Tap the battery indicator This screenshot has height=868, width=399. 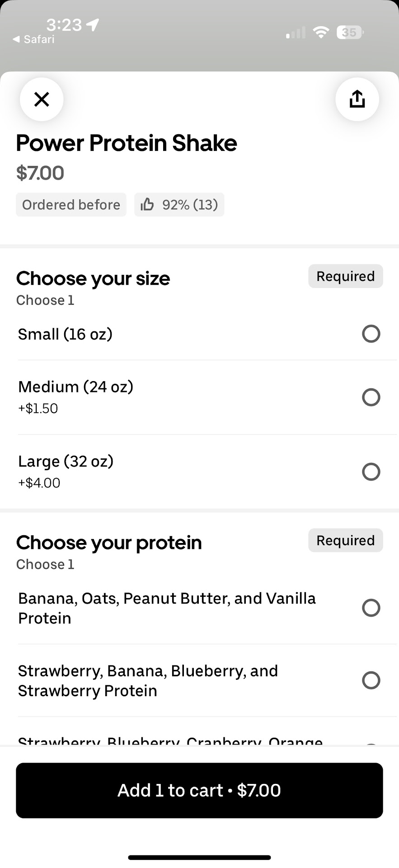click(x=350, y=32)
